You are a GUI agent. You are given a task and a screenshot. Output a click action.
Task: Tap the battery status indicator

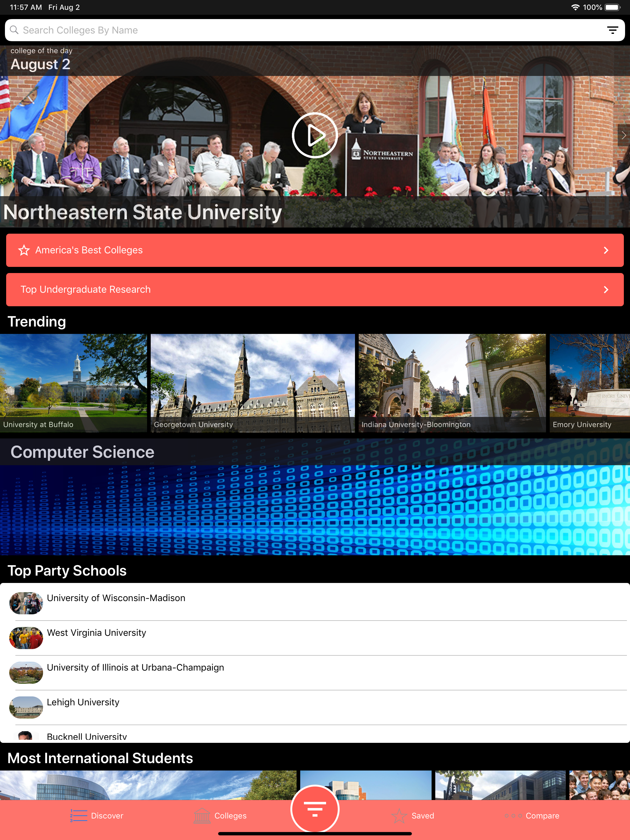612,7
